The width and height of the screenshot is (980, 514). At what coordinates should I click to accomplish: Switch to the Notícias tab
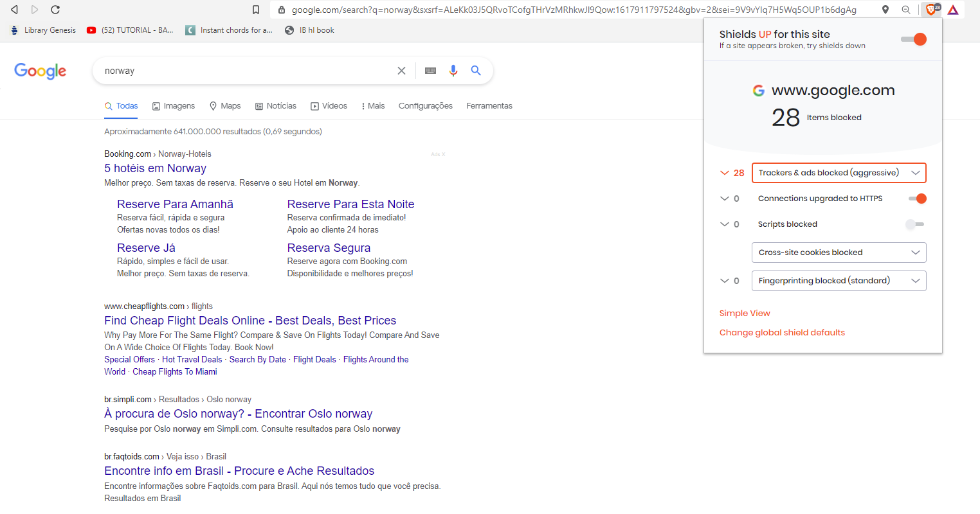pyautogui.click(x=276, y=106)
